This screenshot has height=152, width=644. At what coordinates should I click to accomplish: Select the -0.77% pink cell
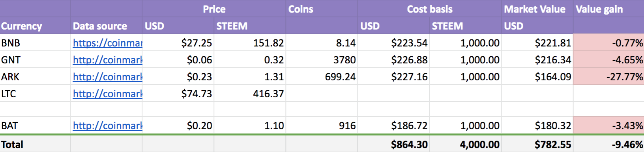[608, 43]
